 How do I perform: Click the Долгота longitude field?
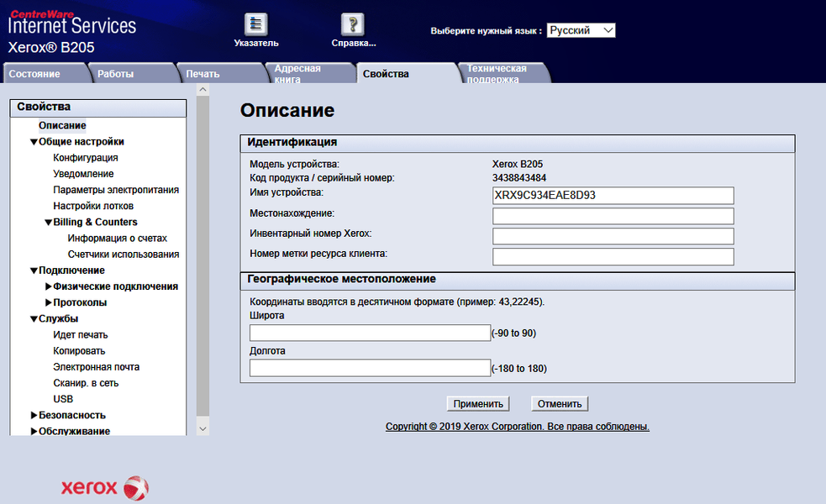click(x=371, y=368)
